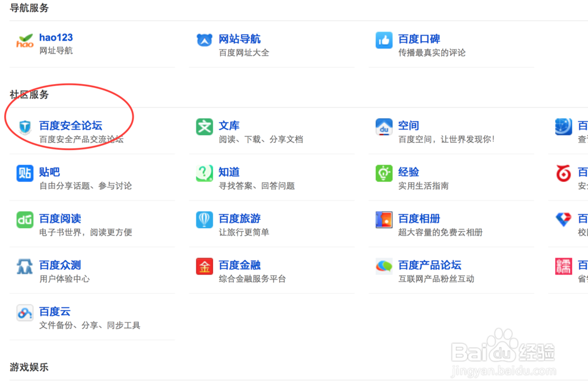The width and height of the screenshot is (588, 391).
Task: Click the description 电子书世界，阅读更方便
Action: tap(85, 232)
